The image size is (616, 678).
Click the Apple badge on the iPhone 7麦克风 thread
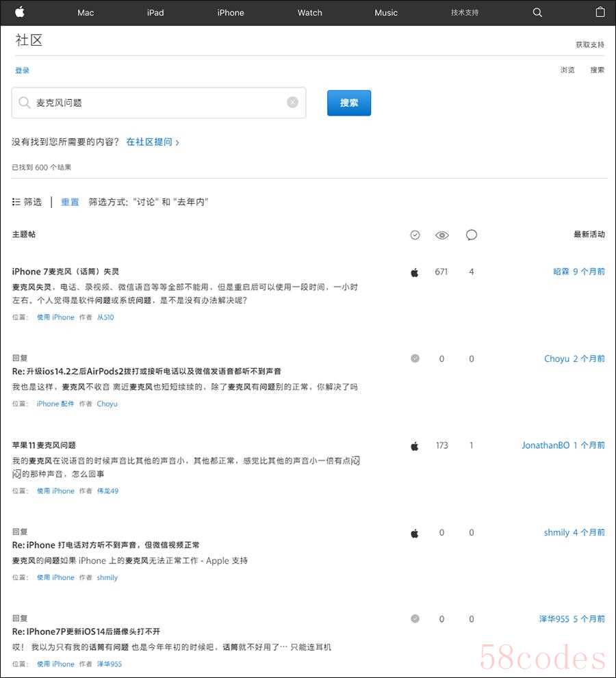(414, 272)
